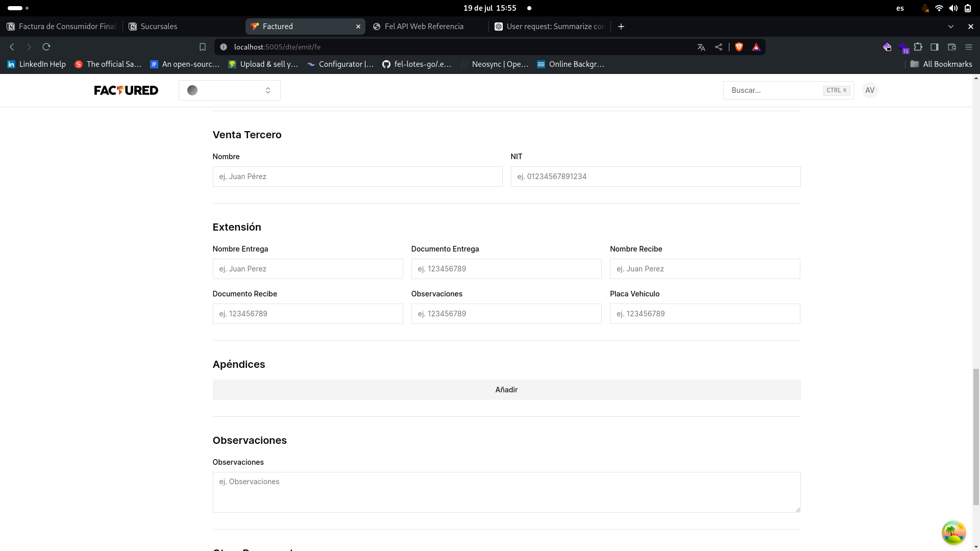The image size is (980, 551).
Task: Expand the tab list chevron
Action: [950, 27]
